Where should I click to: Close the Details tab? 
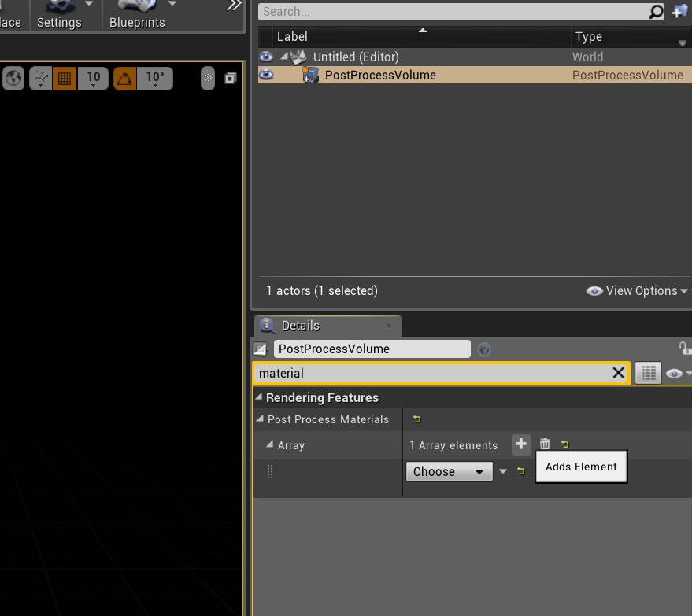(x=389, y=326)
